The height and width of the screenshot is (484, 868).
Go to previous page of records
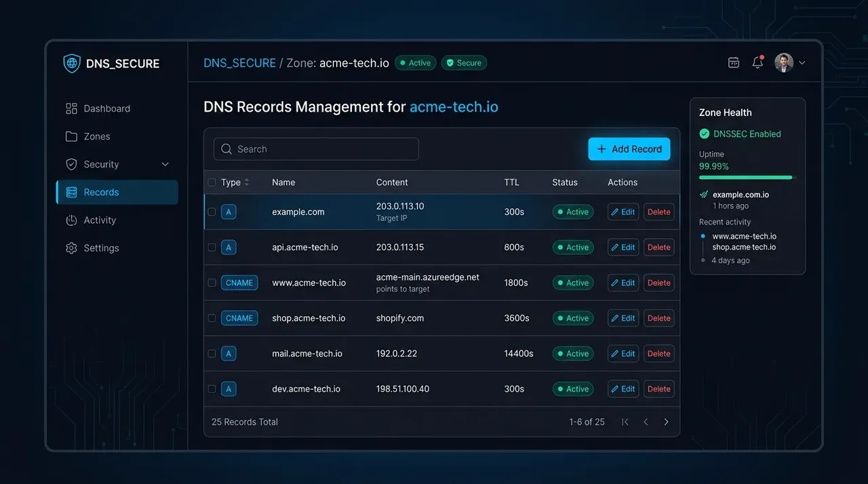pos(646,422)
